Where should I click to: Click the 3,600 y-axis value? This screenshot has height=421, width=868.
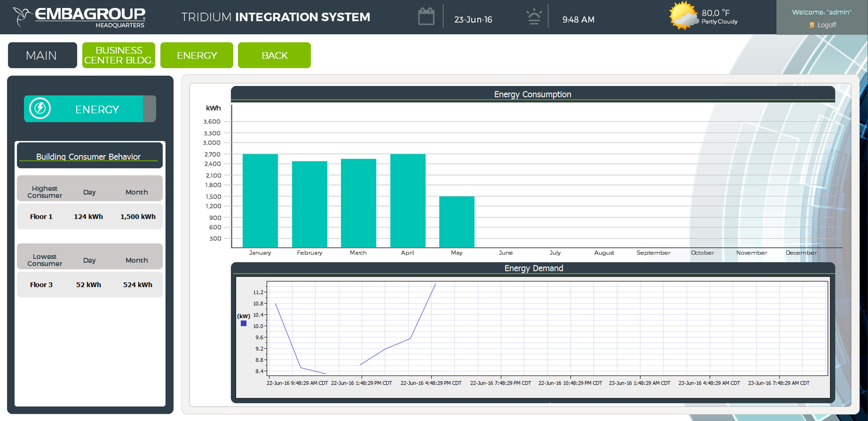pos(212,122)
